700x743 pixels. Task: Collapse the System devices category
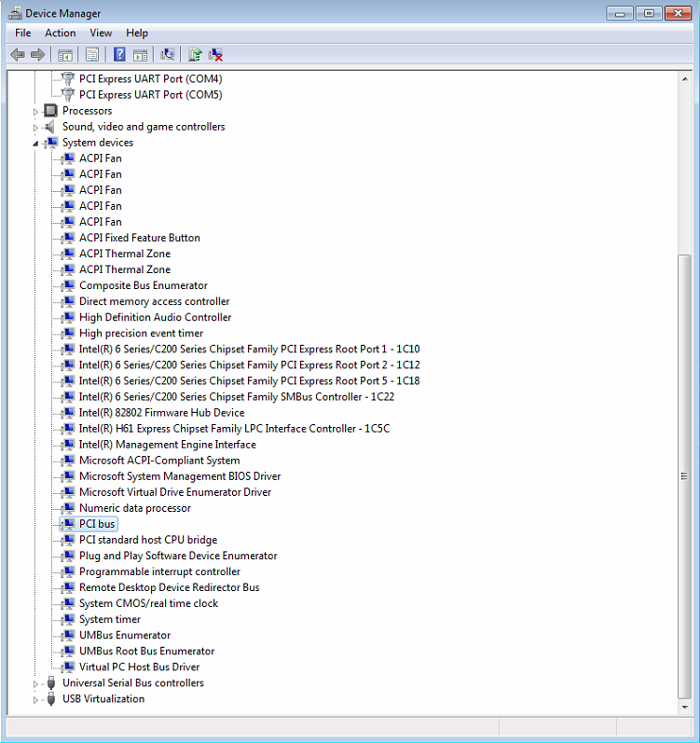pos(36,144)
